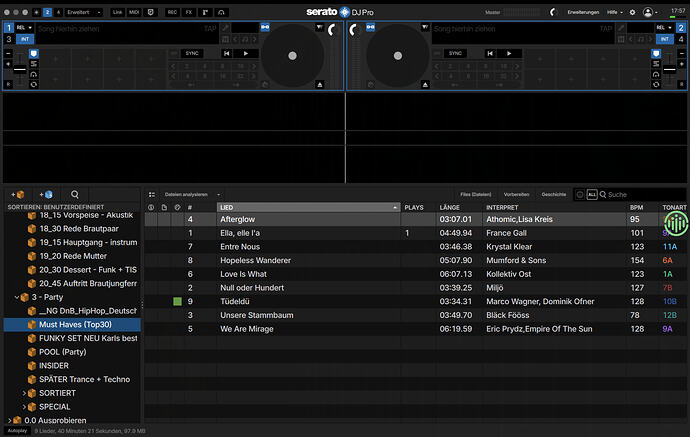Screen dimensions: 690x437
Task: Toggle the REC panel
Action: pyautogui.click(x=172, y=12)
